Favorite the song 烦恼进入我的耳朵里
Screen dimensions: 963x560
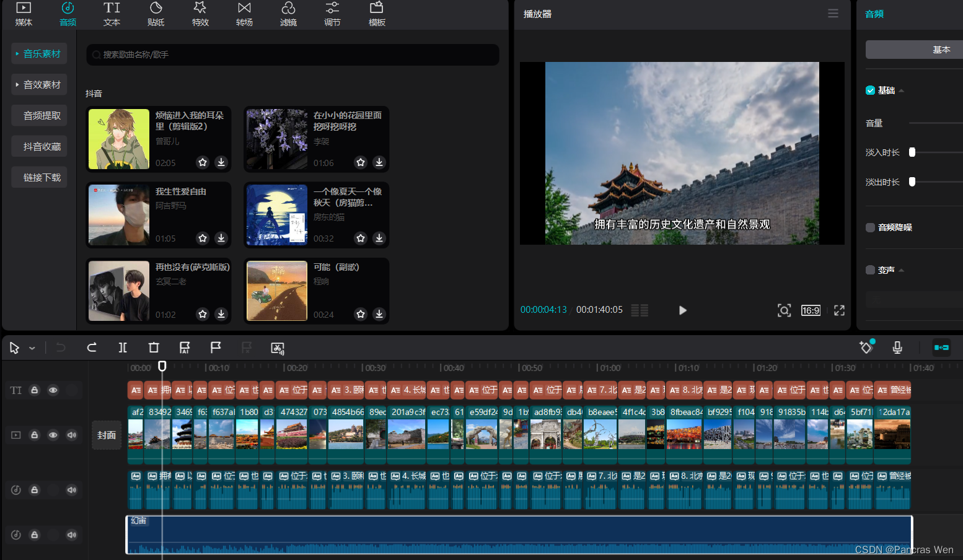[203, 162]
